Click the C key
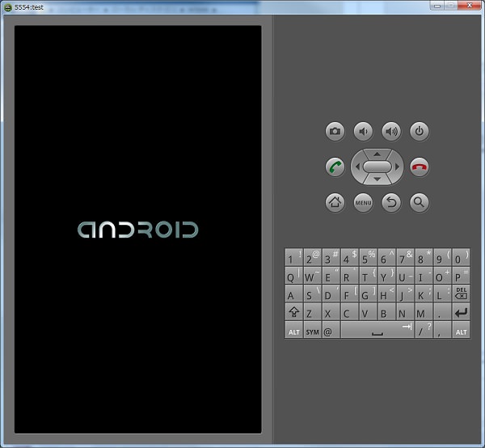The image size is (485, 448). pyautogui.click(x=349, y=311)
